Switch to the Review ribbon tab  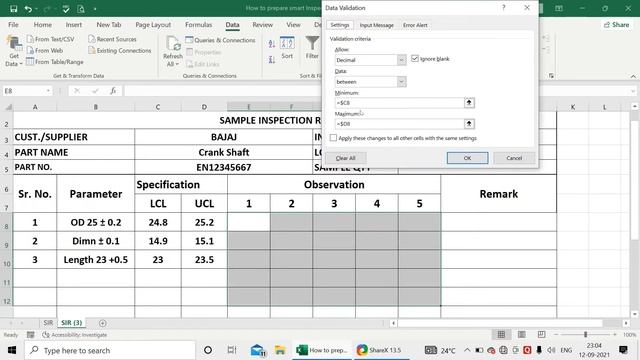(262, 25)
